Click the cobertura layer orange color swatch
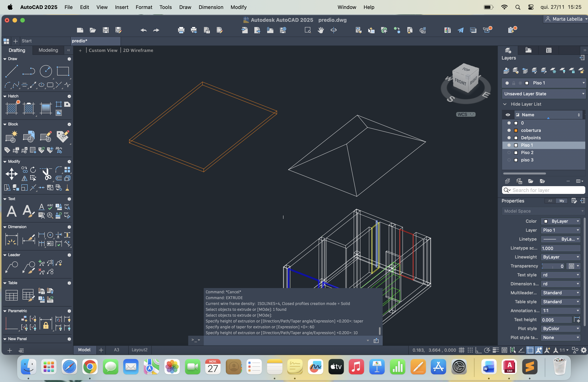588x382 pixels. click(x=516, y=131)
